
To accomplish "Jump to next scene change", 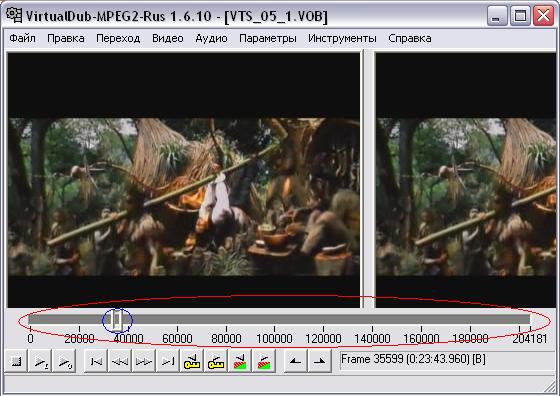I will point(264,361).
